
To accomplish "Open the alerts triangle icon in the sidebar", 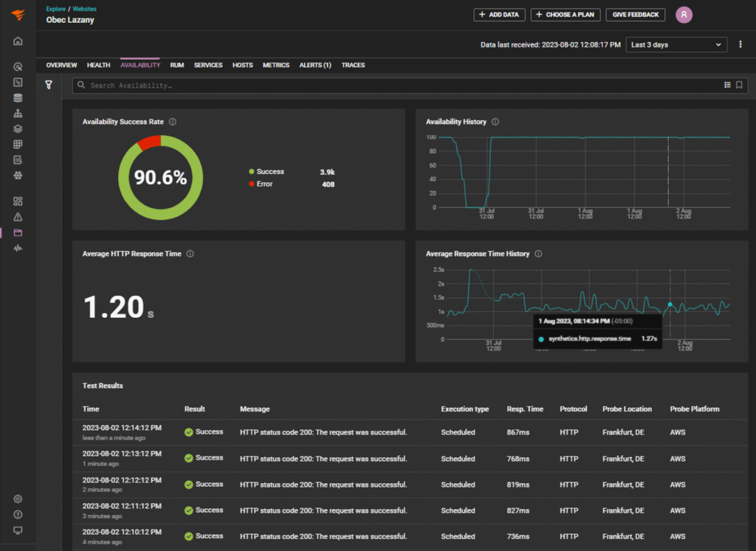I will tap(18, 217).
